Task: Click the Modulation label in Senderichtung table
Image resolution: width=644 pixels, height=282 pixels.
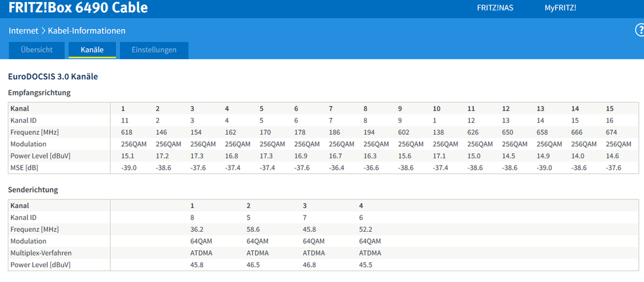Action: coord(28,241)
